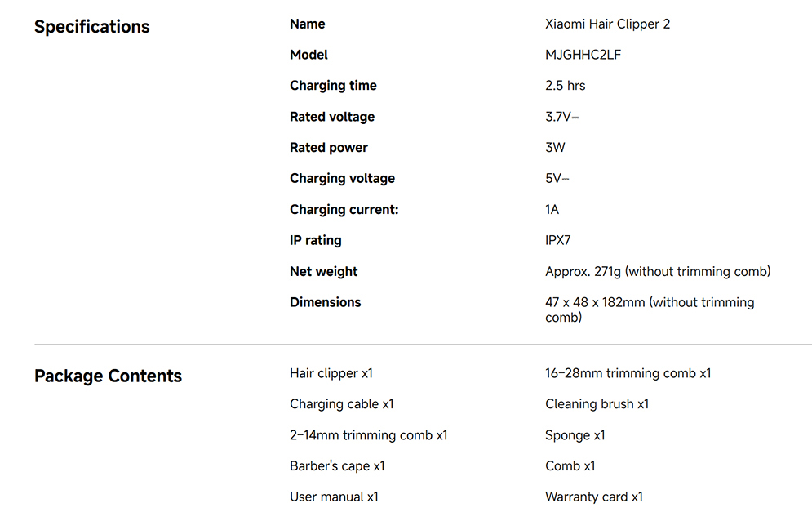Screen dimensions: 812x521
Task: Click the Package Contents section heading
Action: [108, 376]
